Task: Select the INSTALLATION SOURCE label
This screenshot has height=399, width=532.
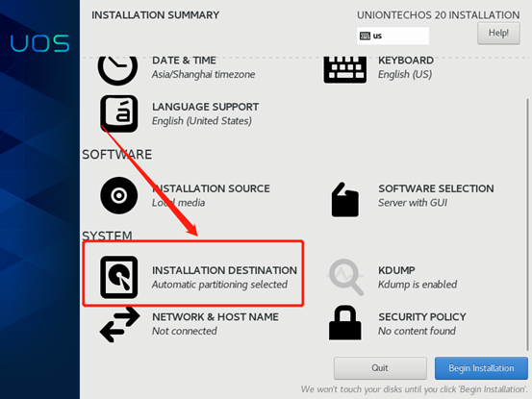Action: [x=211, y=188]
